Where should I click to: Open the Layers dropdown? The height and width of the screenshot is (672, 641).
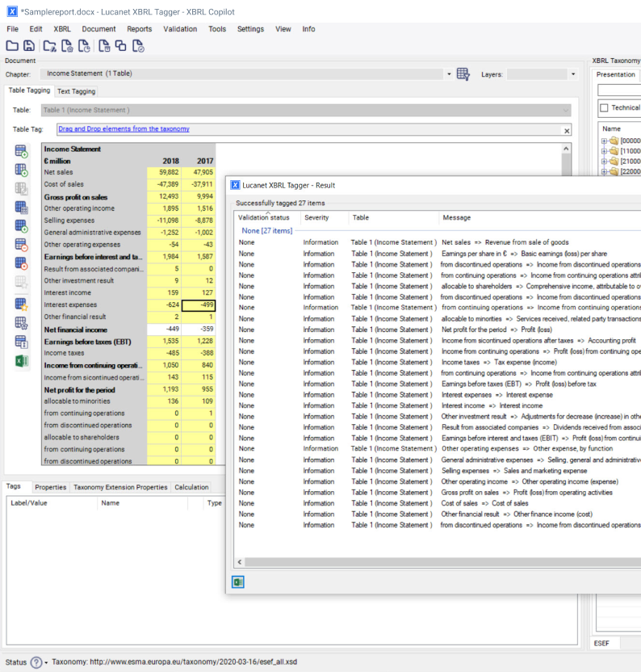click(573, 74)
